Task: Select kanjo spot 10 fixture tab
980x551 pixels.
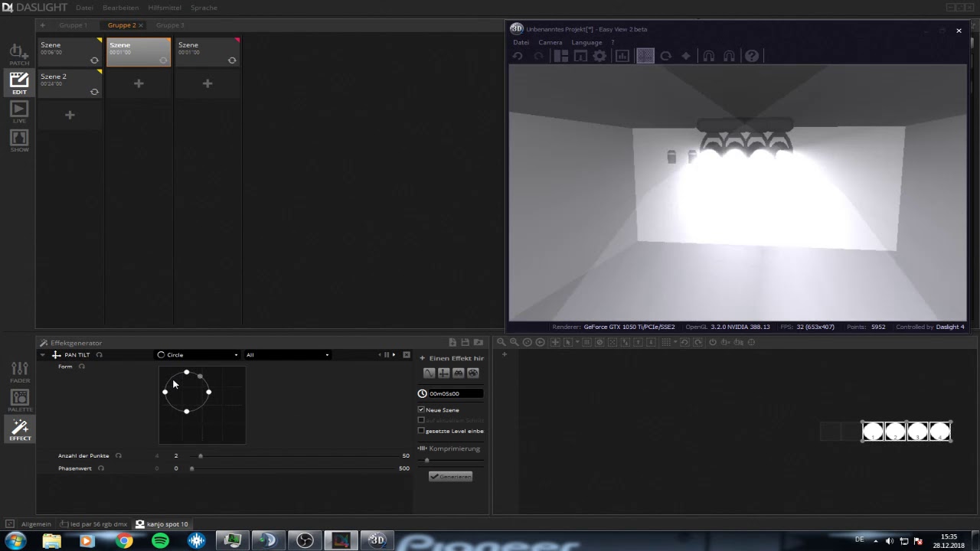Action: point(162,524)
